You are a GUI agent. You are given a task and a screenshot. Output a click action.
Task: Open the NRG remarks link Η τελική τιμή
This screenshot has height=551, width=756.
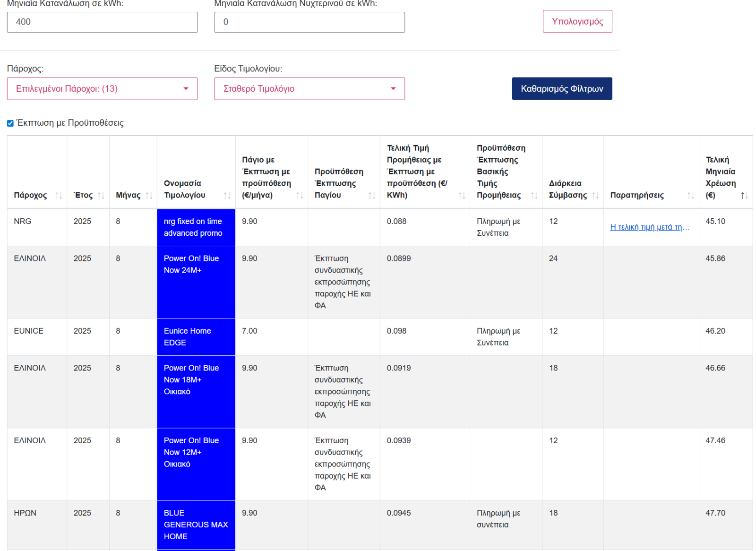[x=650, y=227]
